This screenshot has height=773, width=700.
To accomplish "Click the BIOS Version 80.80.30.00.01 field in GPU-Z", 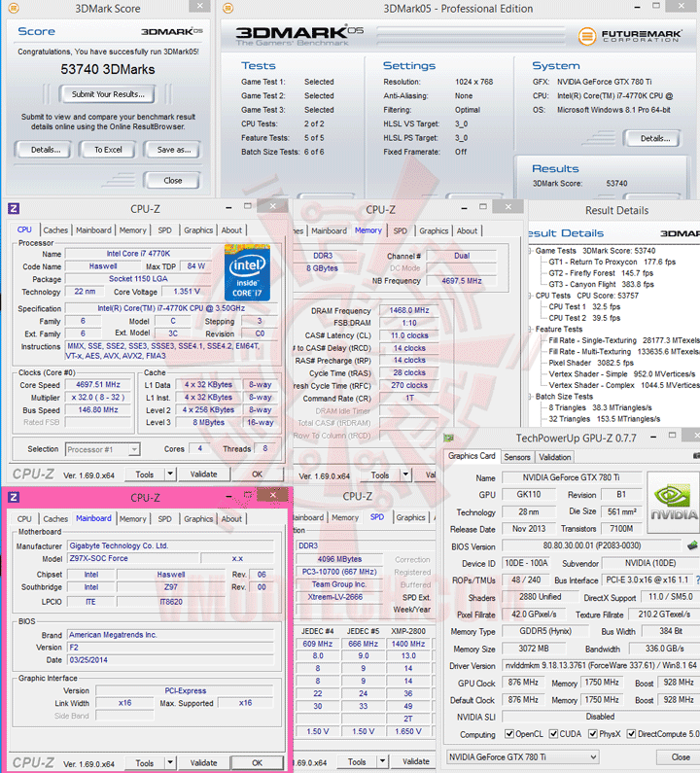I will coord(592,545).
